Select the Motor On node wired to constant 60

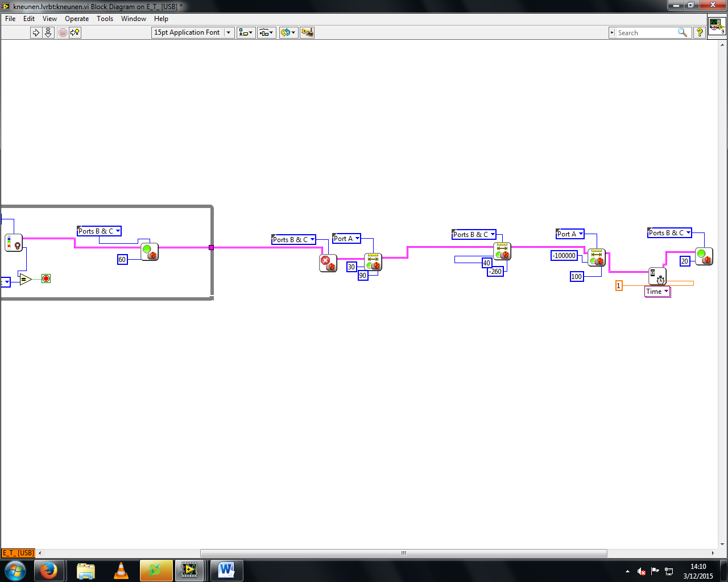(150, 251)
